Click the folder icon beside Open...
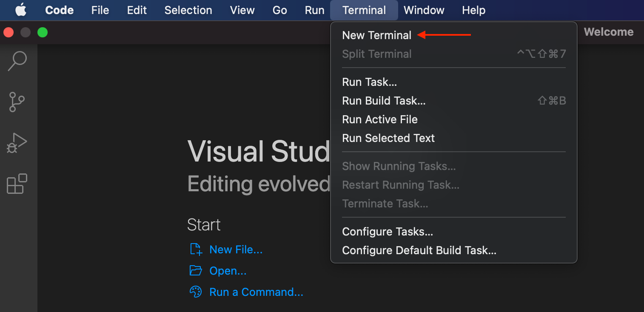644x312 pixels. point(196,271)
